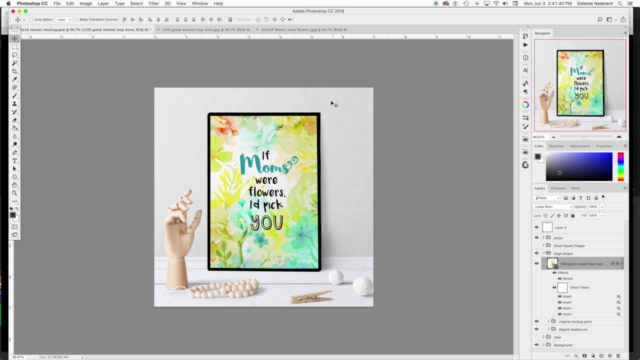Select the Clone Stamp tool
Viewport: 640px width, 360px height.
(x=15, y=104)
